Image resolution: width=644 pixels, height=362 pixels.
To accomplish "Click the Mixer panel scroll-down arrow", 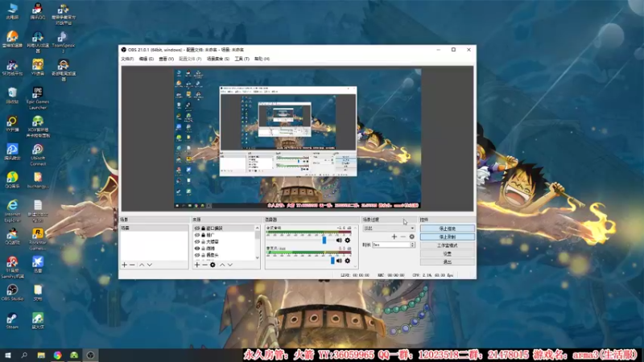I will pyautogui.click(x=355, y=266).
